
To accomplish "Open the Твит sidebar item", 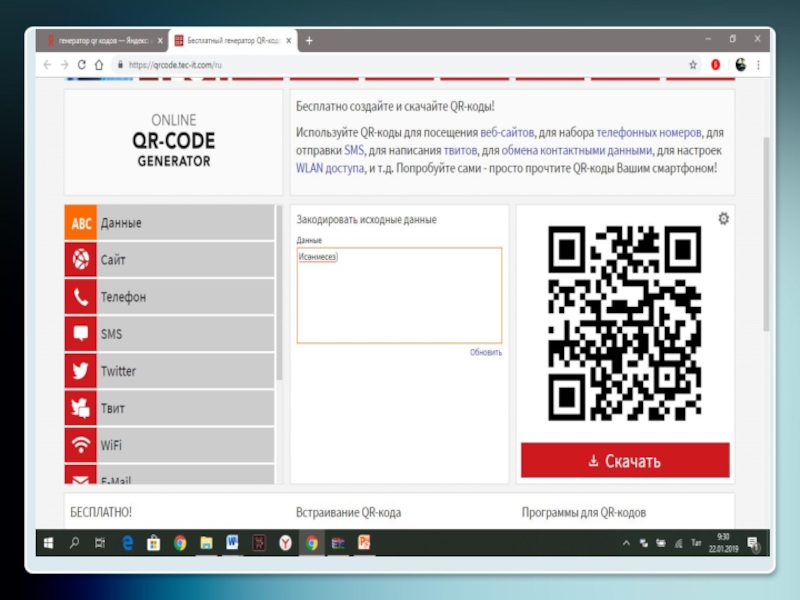I will tap(170, 408).
